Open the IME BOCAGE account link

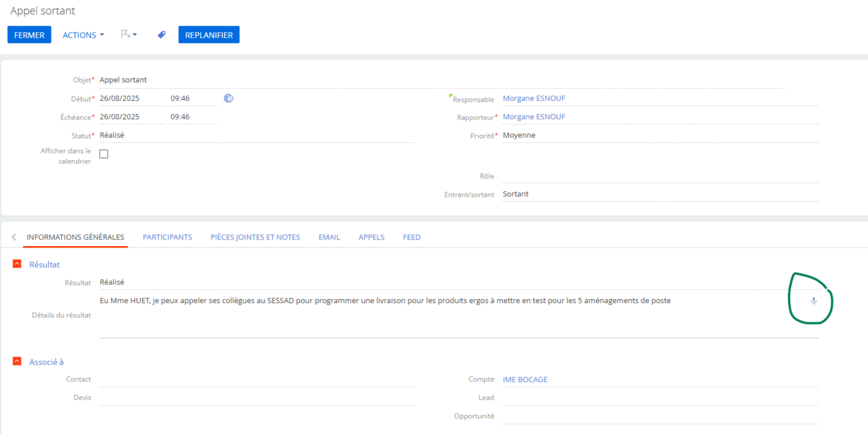(x=525, y=380)
